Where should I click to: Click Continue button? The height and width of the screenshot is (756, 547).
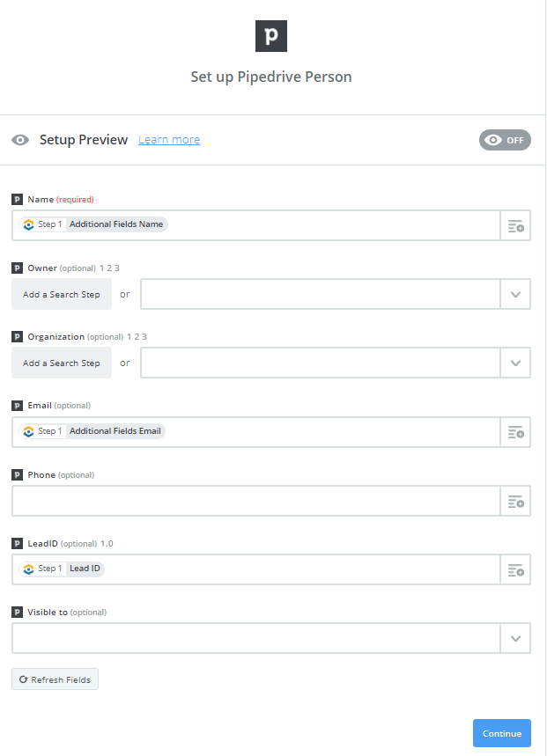tap(502, 733)
